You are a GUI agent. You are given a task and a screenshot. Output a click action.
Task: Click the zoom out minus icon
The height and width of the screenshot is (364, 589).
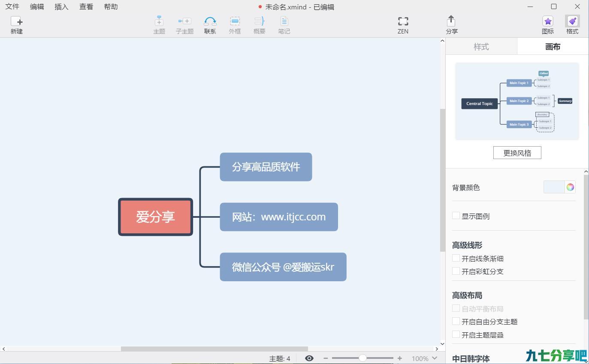point(326,358)
